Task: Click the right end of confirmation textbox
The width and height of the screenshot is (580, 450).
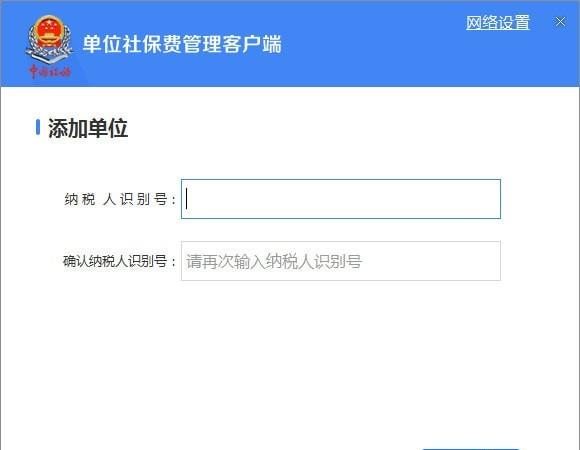Action: 488,261
